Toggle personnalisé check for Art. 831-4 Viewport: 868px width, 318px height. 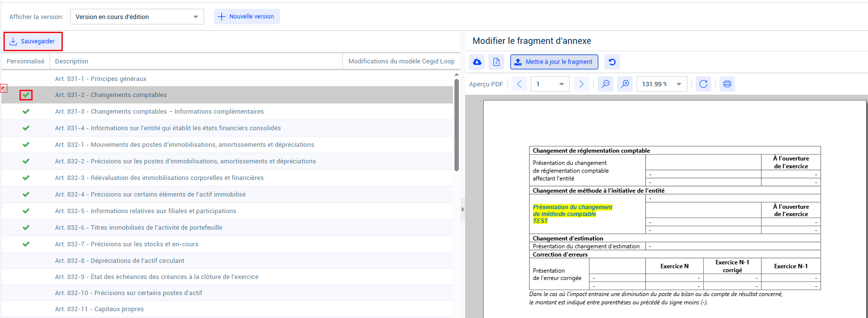pyautogui.click(x=26, y=128)
